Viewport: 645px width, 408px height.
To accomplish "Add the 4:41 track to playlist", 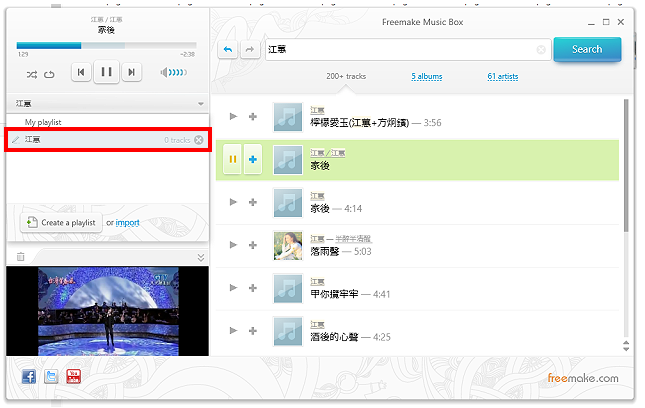I will coord(253,288).
